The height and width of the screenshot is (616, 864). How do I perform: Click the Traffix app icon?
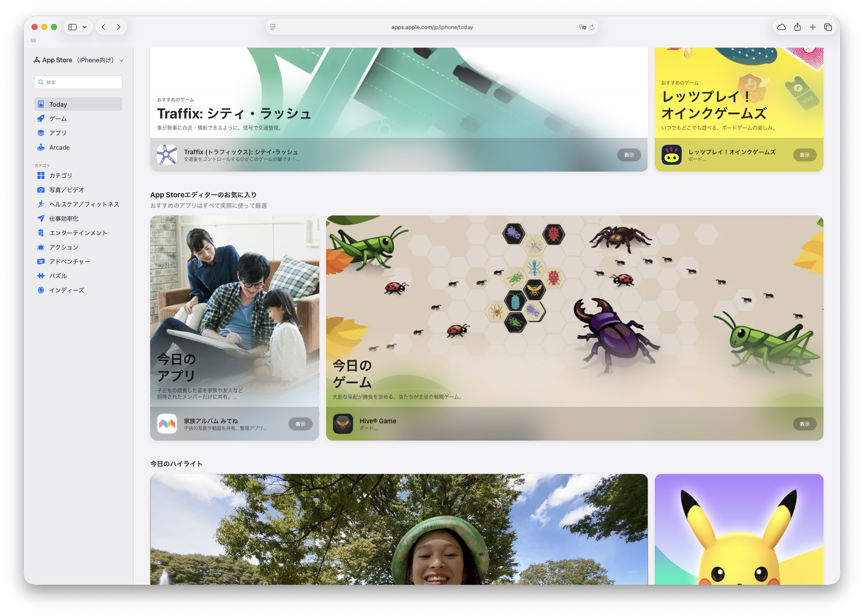tap(167, 155)
